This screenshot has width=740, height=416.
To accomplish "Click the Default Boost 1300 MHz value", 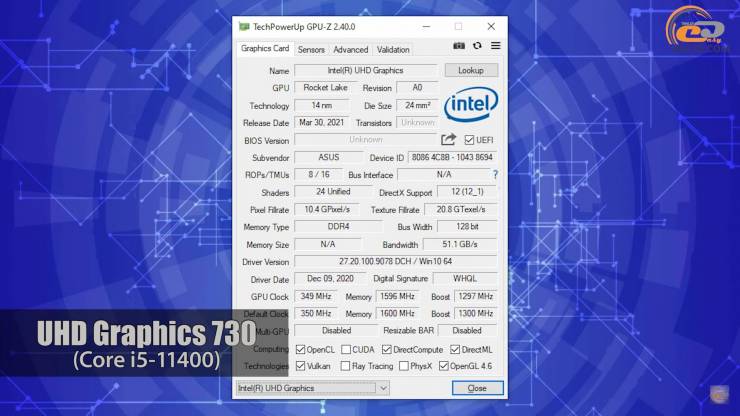I will (x=475, y=314).
